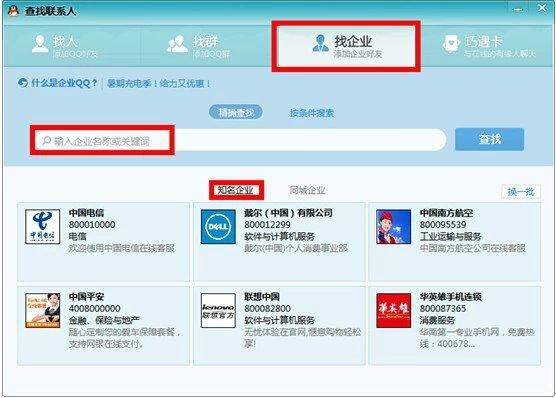Click the 查找 search button
The width and height of the screenshot is (556, 398).
pyautogui.click(x=489, y=139)
